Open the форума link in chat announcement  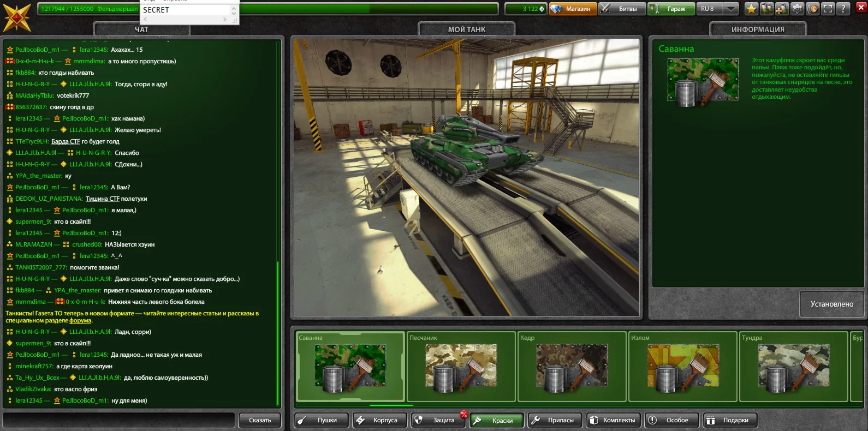click(x=80, y=321)
